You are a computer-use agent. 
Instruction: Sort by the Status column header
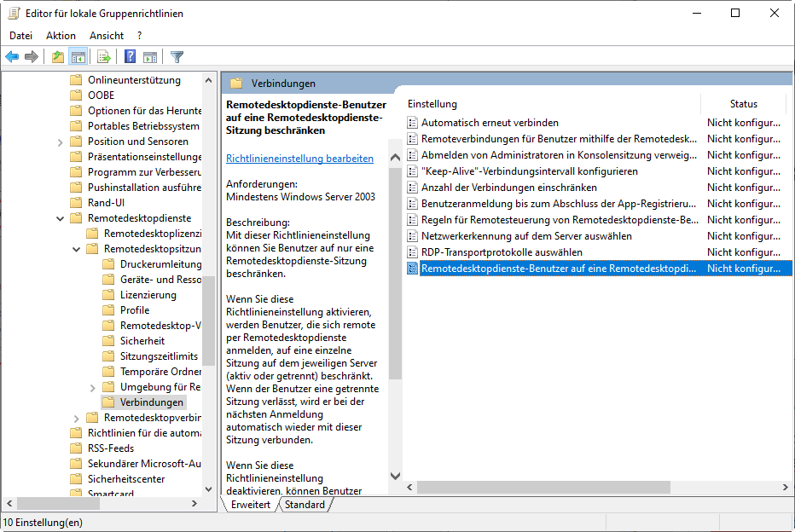click(x=743, y=104)
